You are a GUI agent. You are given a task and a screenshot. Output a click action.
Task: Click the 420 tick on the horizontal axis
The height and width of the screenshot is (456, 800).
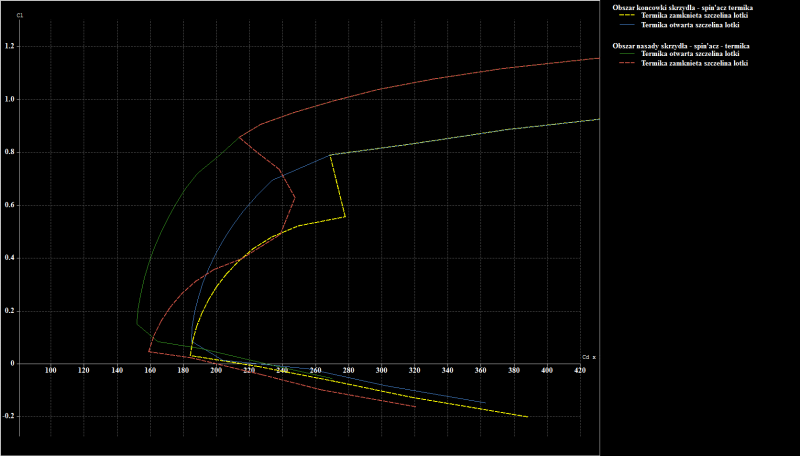click(x=580, y=371)
